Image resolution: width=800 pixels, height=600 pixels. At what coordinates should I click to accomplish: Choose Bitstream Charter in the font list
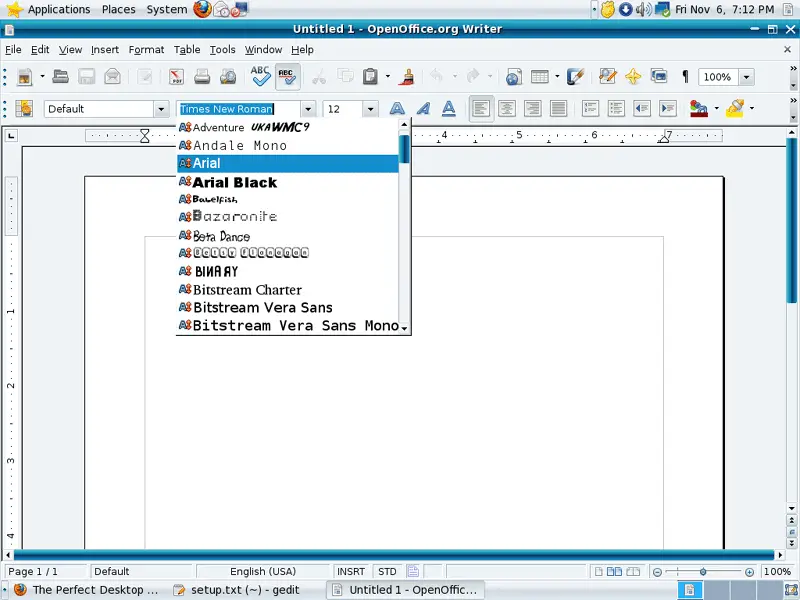pyautogui.click(x=247, y=290)
